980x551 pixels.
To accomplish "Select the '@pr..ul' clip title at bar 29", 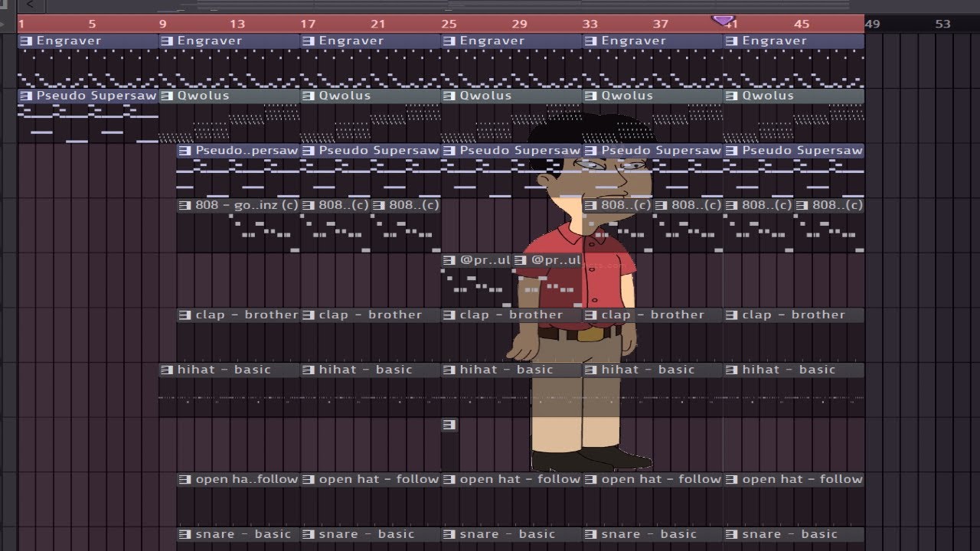I will click(x=556, y=260).
